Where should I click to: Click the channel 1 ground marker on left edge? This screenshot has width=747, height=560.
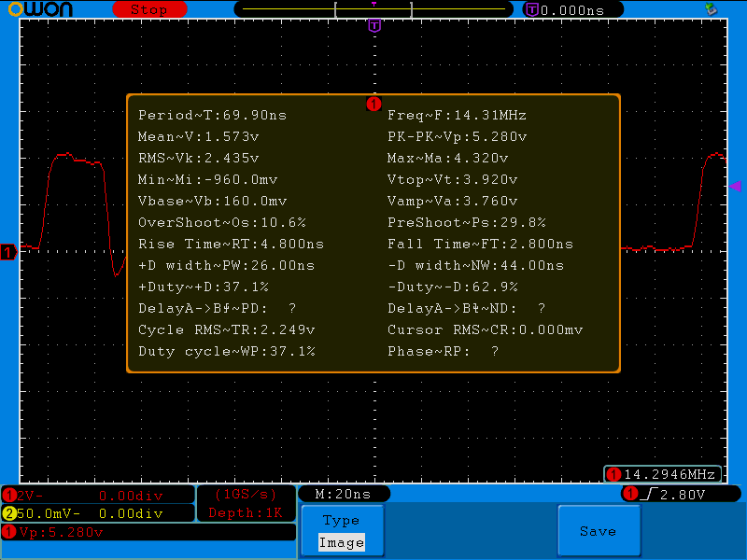tap(9, 252)
